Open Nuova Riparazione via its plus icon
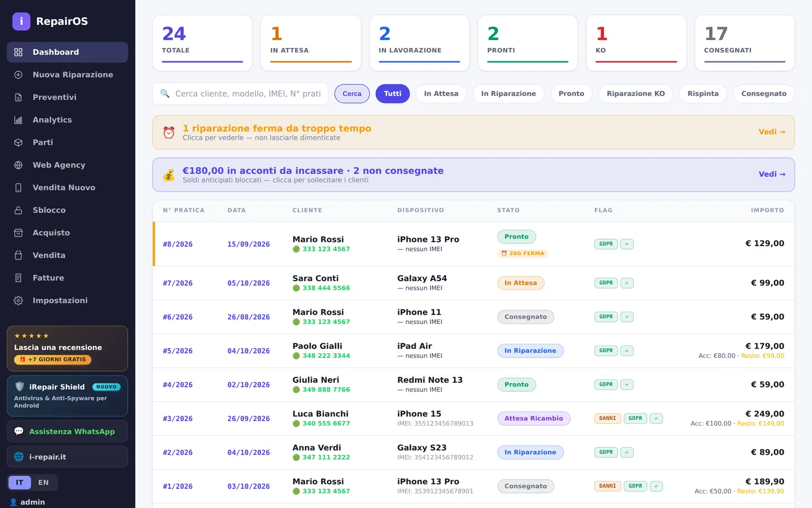812x508 pixels. click(18, 75)
